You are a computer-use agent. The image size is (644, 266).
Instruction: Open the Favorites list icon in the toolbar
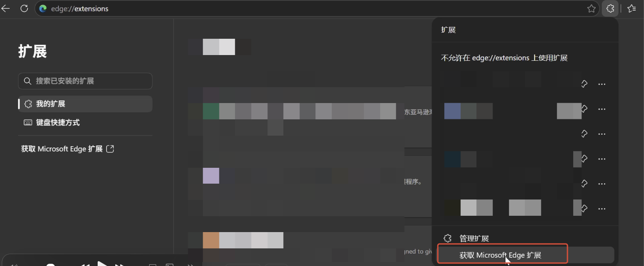point(632,8)
